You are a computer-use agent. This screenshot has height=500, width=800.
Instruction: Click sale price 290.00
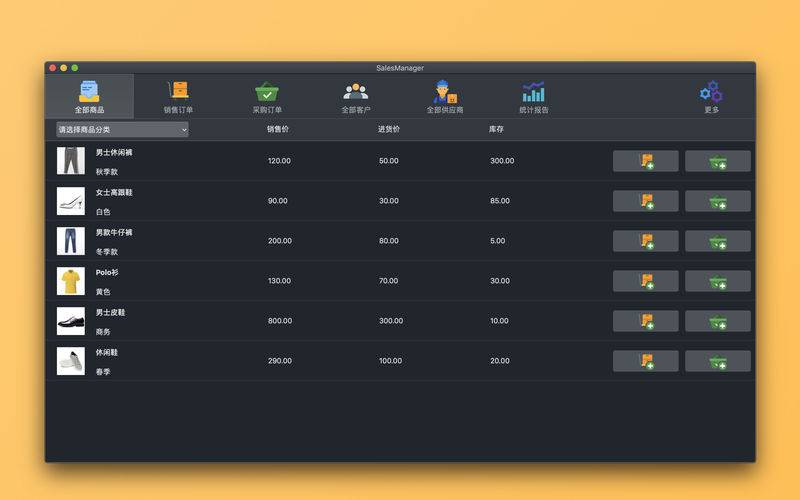point(280,361)
